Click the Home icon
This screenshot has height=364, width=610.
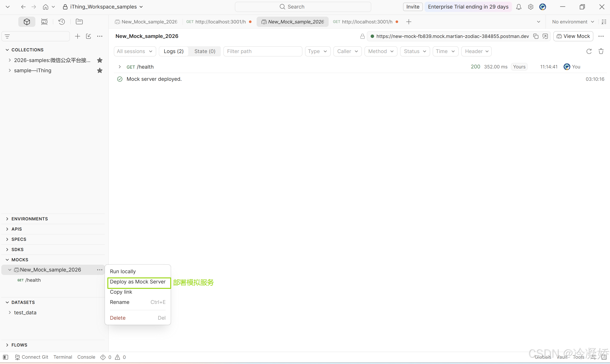click(46, 7)
